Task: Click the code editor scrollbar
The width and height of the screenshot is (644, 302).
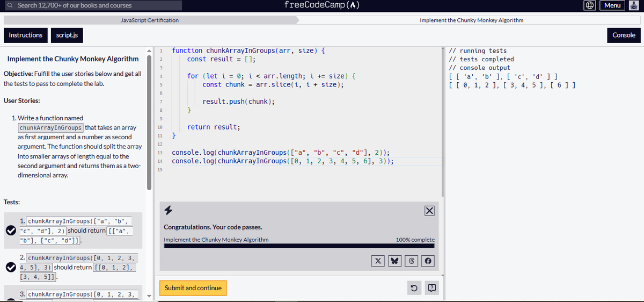Action: click(x=443, y=121)
